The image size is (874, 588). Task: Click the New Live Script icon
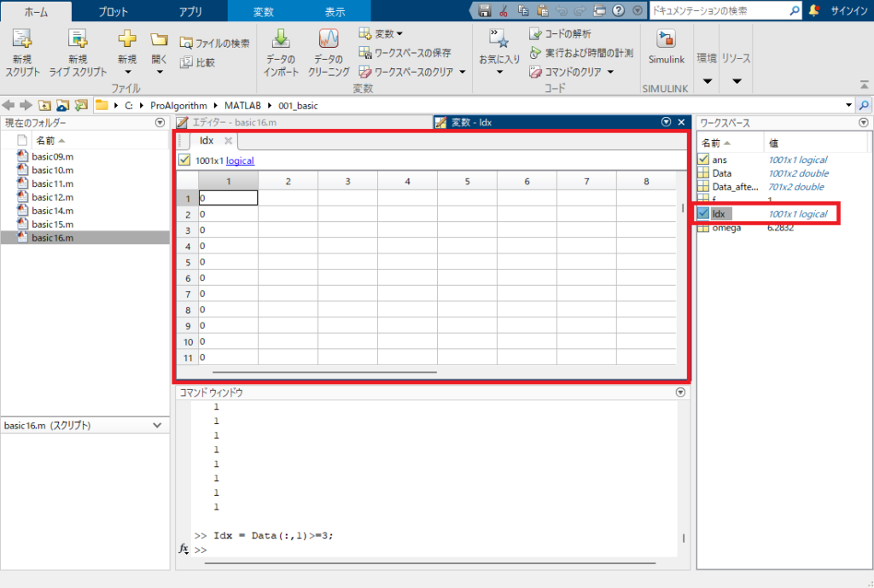click(x=78, y=39)
